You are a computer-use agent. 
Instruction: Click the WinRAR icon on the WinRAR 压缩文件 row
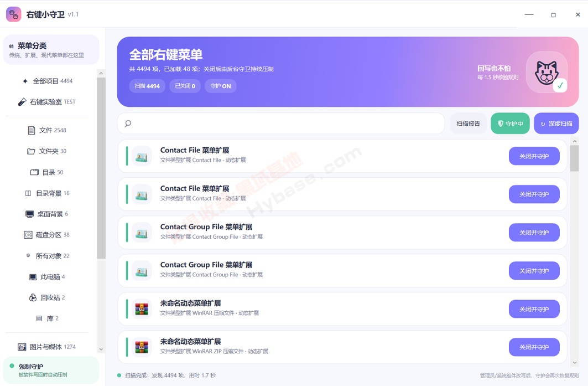click(x=142, y=309)
